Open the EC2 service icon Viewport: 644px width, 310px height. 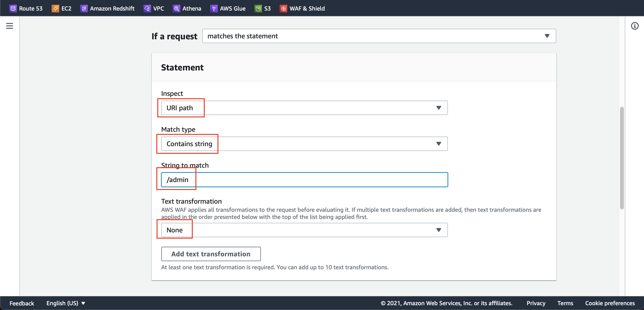coord(55,8)
